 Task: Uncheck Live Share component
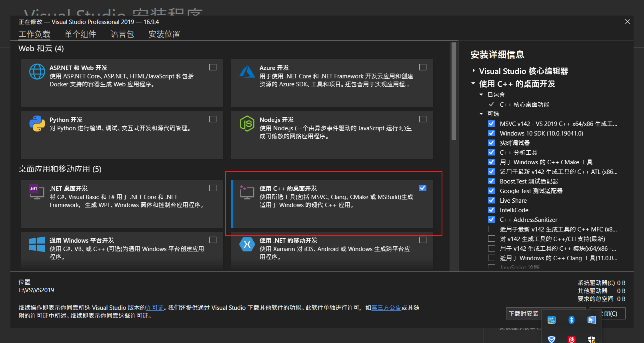tap(492, 200)
